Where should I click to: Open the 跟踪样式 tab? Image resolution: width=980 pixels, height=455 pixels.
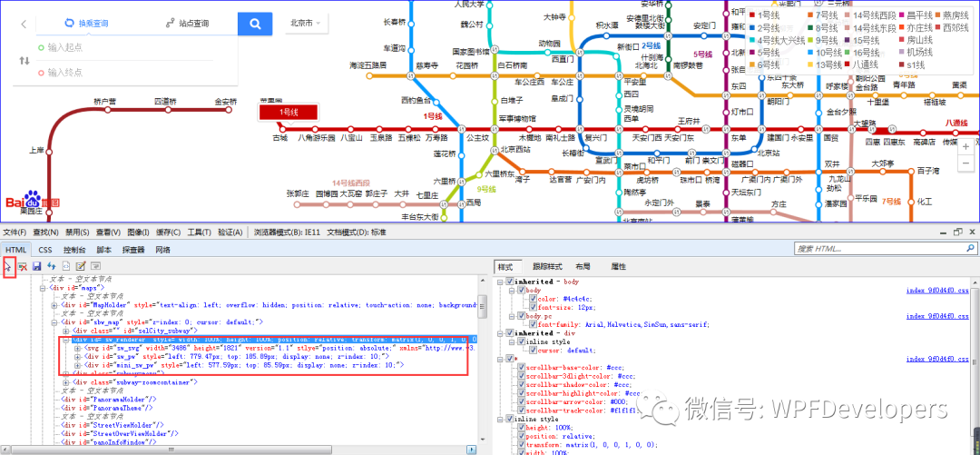click(x=547, y=267)
